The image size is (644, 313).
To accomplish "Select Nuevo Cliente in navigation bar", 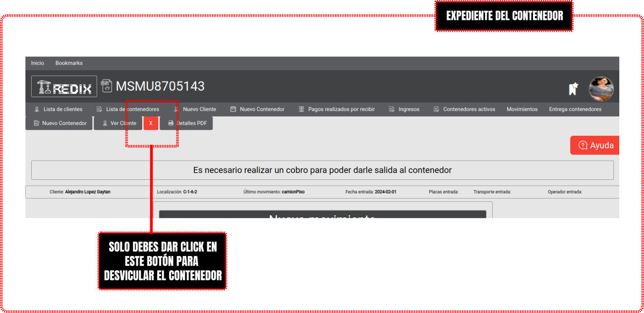I will coord(195,110).
